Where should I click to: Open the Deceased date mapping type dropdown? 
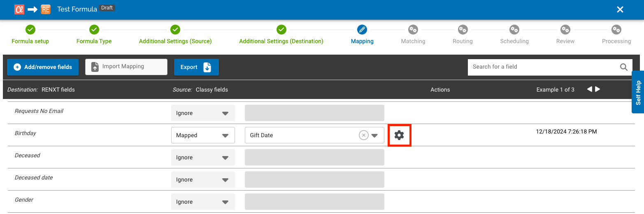click(203, 179)
